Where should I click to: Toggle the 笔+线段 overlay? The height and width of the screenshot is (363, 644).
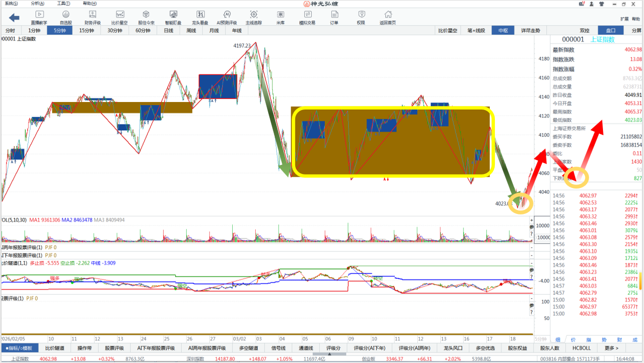click(476, 30)
